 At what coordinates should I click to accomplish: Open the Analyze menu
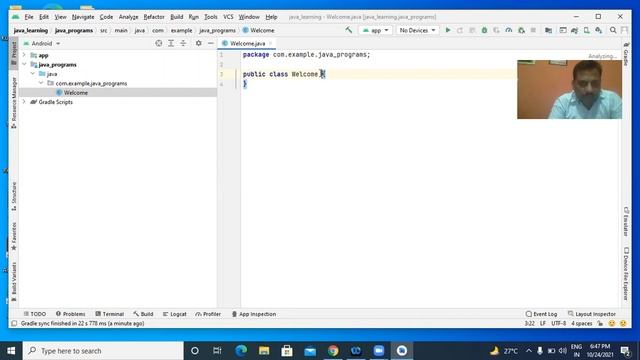128,17
